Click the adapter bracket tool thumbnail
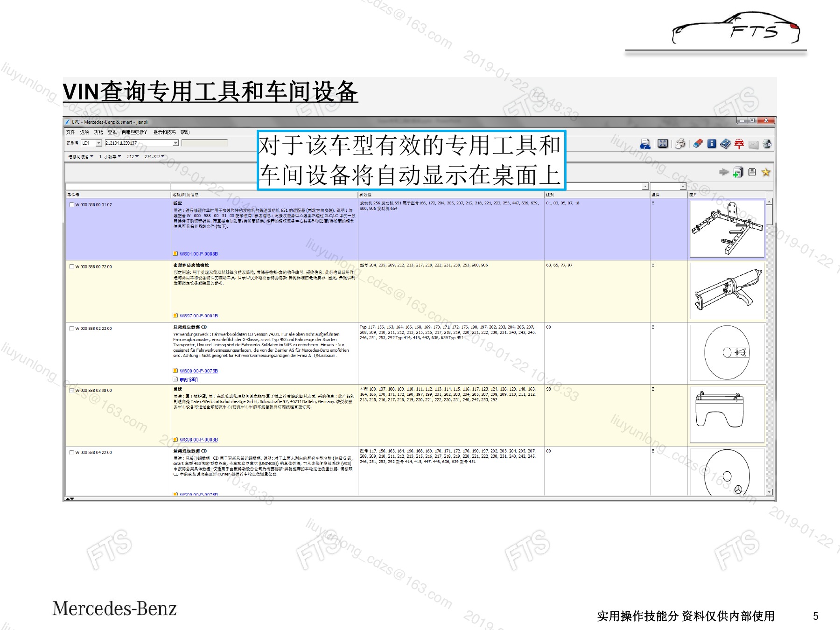840x630 pixels. pos(727,229)
